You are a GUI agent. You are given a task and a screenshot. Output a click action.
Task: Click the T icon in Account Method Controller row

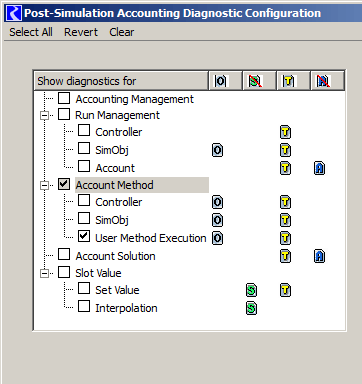(x=285, y=202)
